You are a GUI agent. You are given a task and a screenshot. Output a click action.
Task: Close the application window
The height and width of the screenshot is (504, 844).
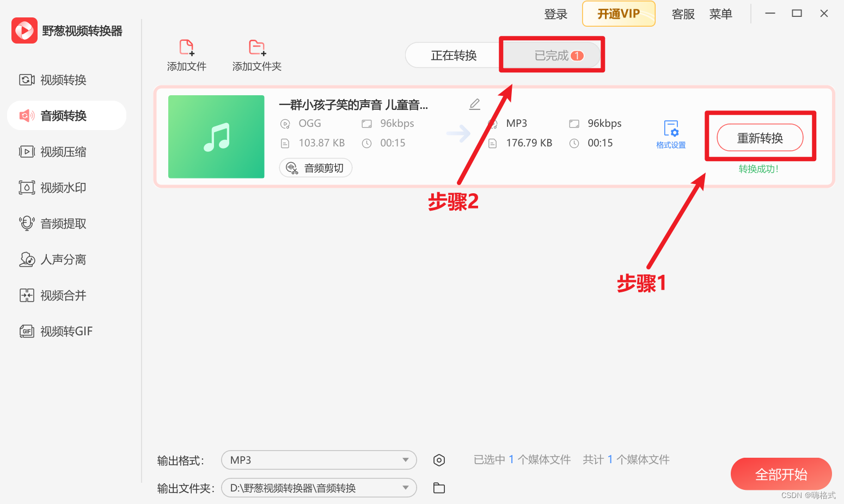click(x=824, y=14)
